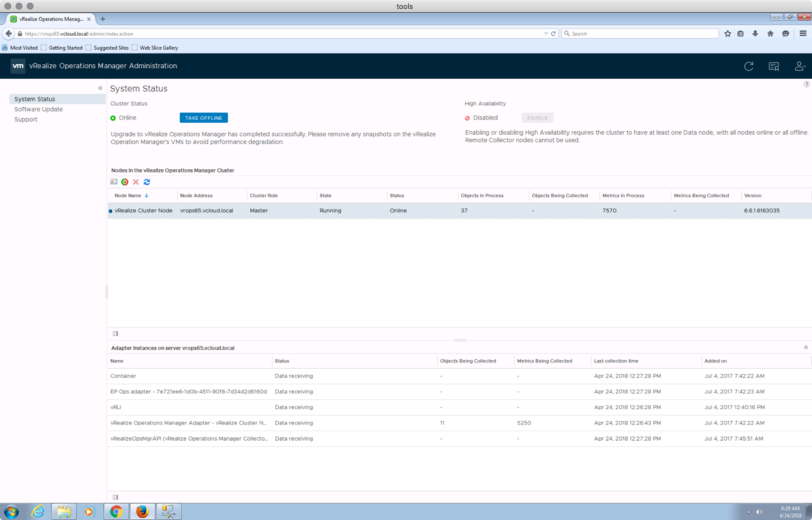This screenshot has height=520, width=812.
Task: Click Node Address column header
Action: pyautogui.click(x=196, y=195)
